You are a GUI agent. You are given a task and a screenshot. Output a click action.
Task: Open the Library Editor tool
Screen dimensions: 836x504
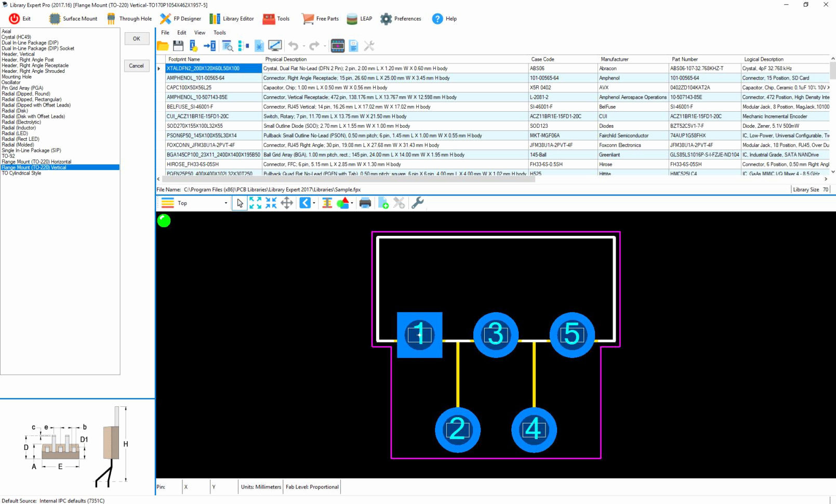(x=232, y=19)
